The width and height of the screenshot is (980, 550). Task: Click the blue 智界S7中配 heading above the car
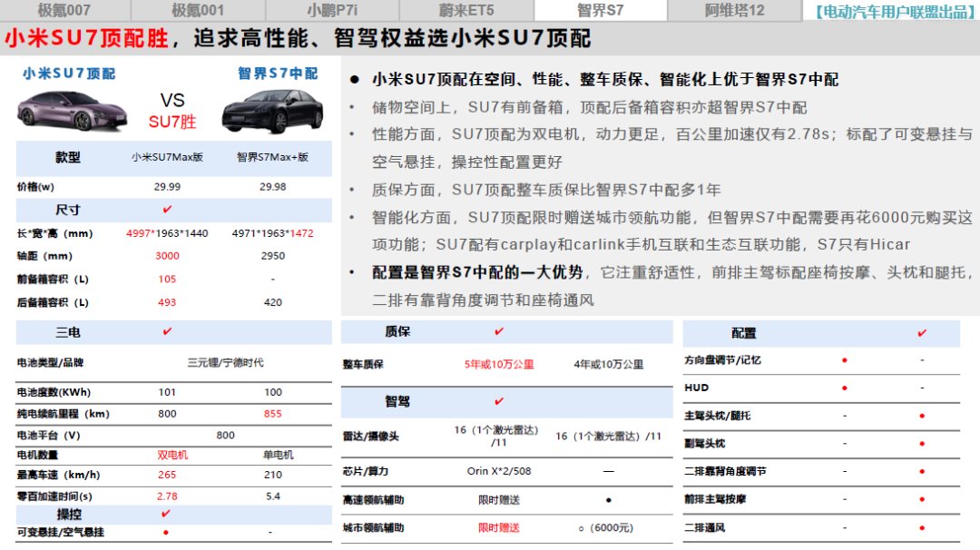[279, 74]
